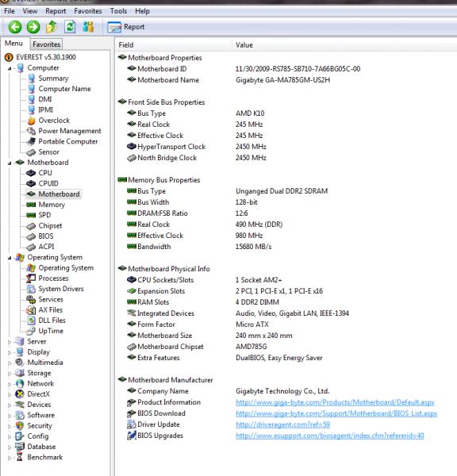This screenshot has width=457, height=476.
Task: Select the Chipset icon
Action: pos(31,226)
